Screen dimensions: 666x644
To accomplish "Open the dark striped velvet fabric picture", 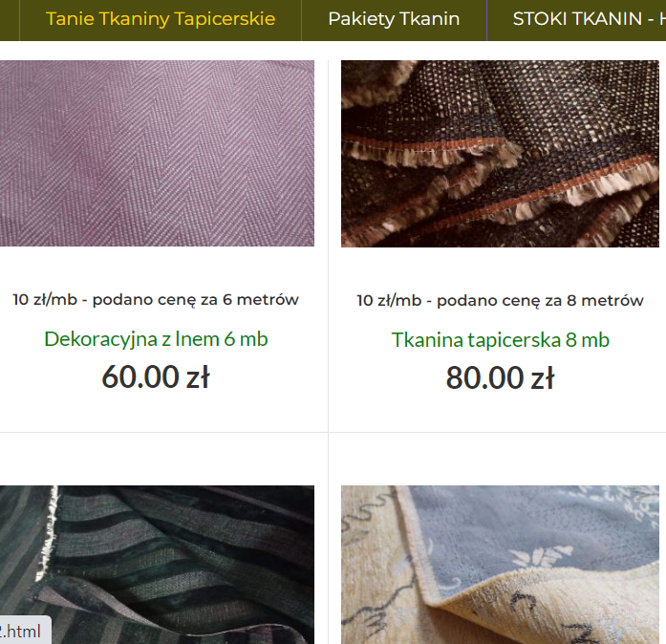I will (157, 565).
